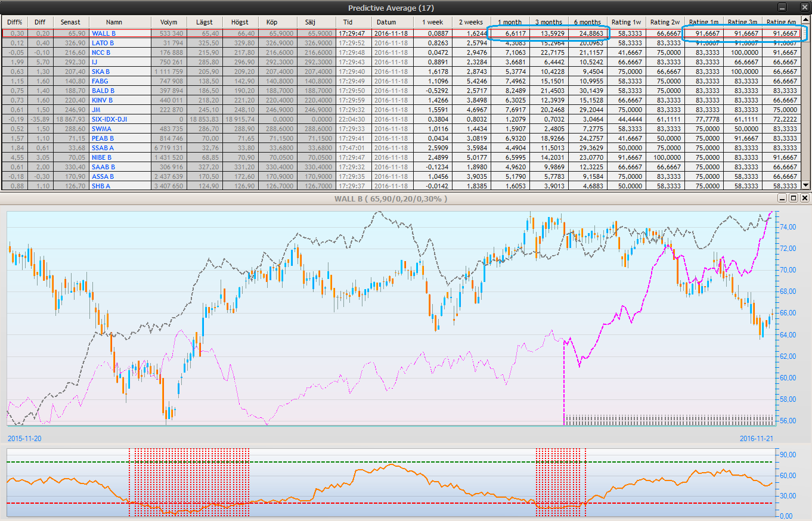
Task: Sort by the Rating 2w column header
Action: [x=664, y=22]
